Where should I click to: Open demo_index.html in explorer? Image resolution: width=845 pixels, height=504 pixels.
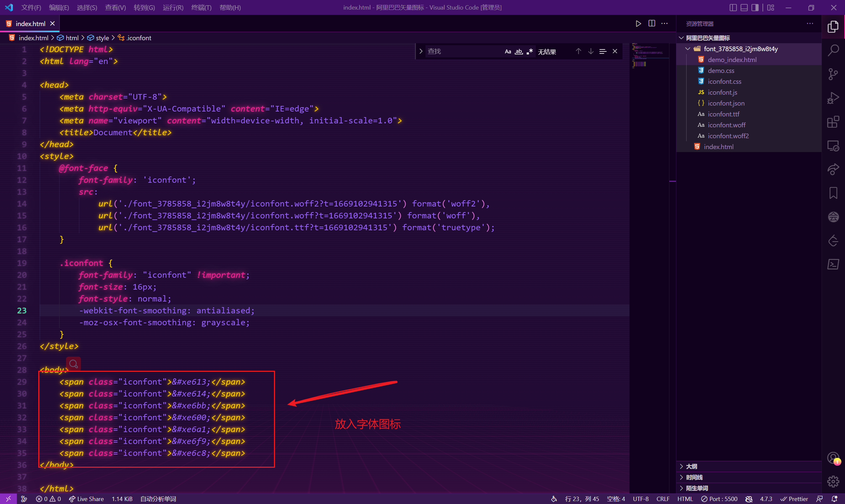click(x=732, y=59)
